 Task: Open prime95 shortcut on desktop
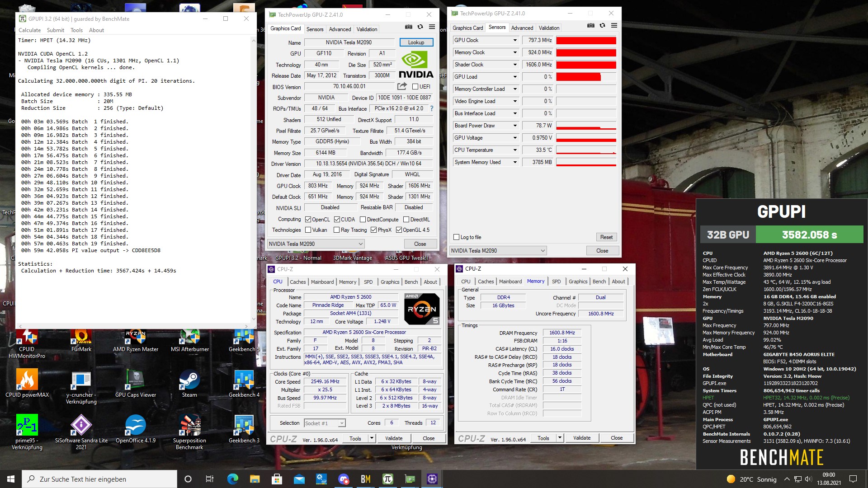point(27,432)
